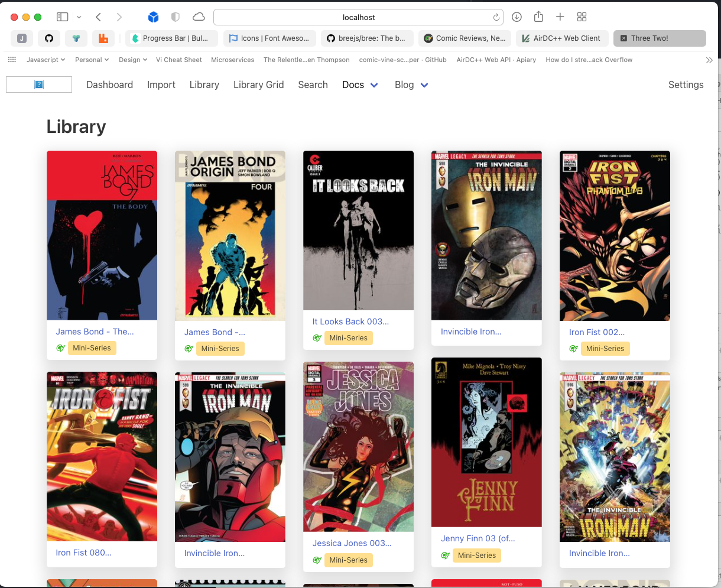721x588 pixels.
Task: Open the Library Grid nav item
Action: 258,85
